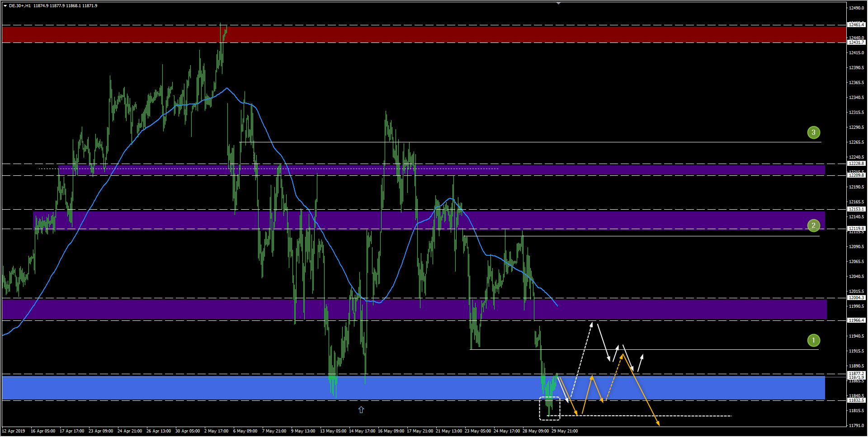Click the 12209.8 level price tag
Viewport: 868px width, 437px height.
[856, 175]
